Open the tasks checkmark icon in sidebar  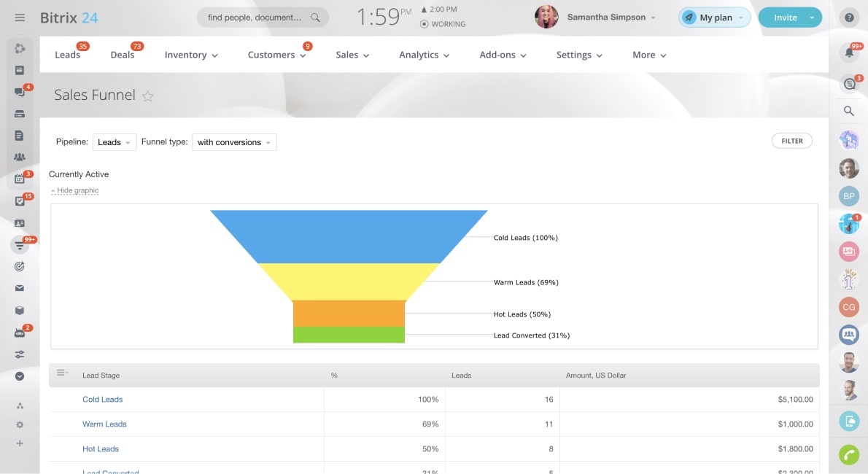tap(20, 201)
